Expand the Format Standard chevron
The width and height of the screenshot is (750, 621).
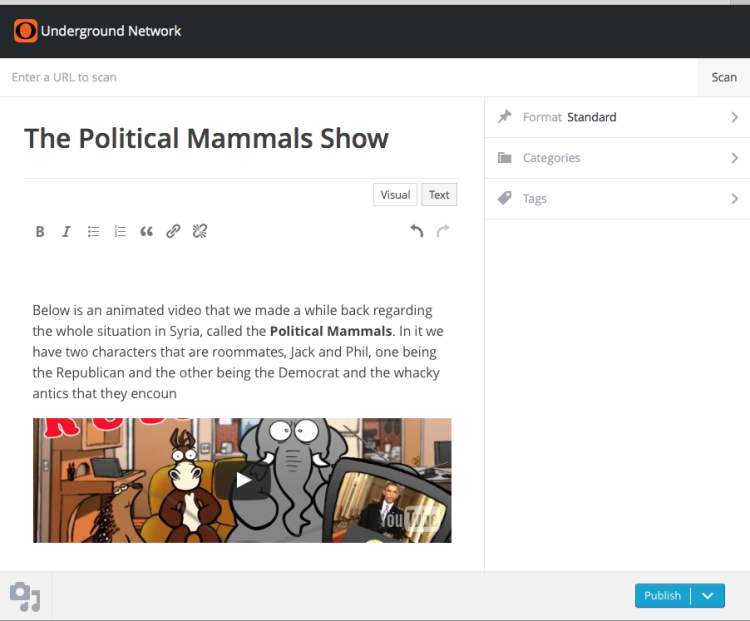pos(735,117)
